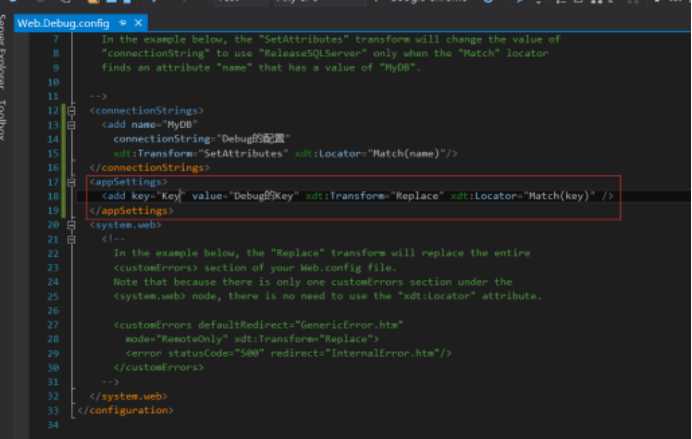
Task: Click the closing customErrors tag in comment
Action: [x=159, y=368]
